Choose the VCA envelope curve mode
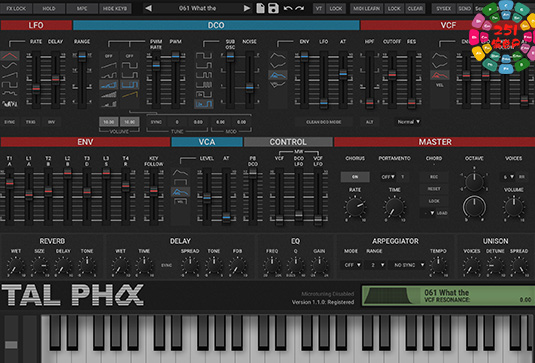 coord(180,173)
